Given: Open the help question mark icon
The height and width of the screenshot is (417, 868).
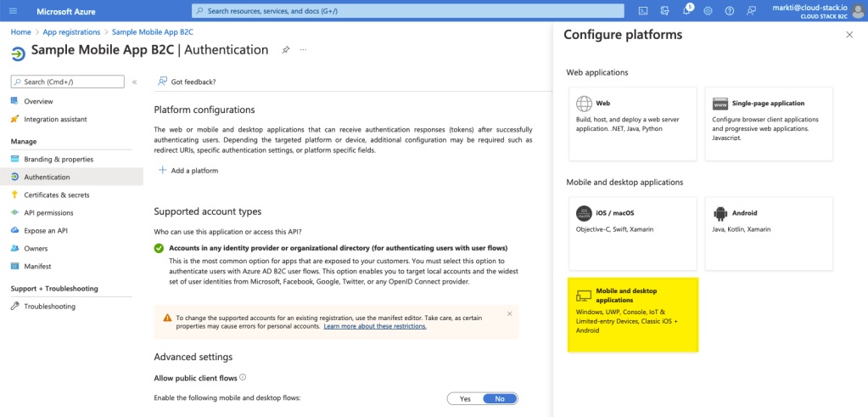Looking at the screenshot, I should (x=730, y=11).
